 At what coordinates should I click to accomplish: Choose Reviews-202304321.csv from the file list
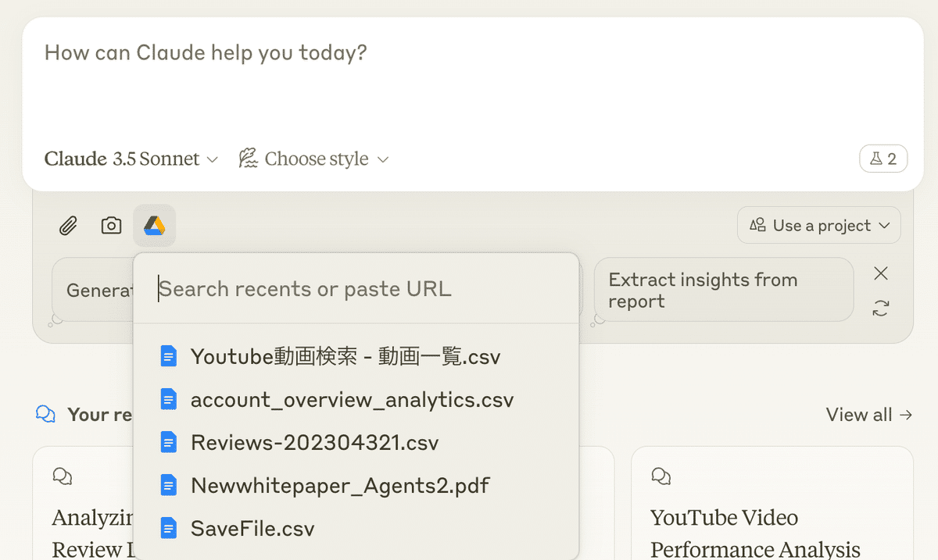pyautogui.click(x=314, y=443)
